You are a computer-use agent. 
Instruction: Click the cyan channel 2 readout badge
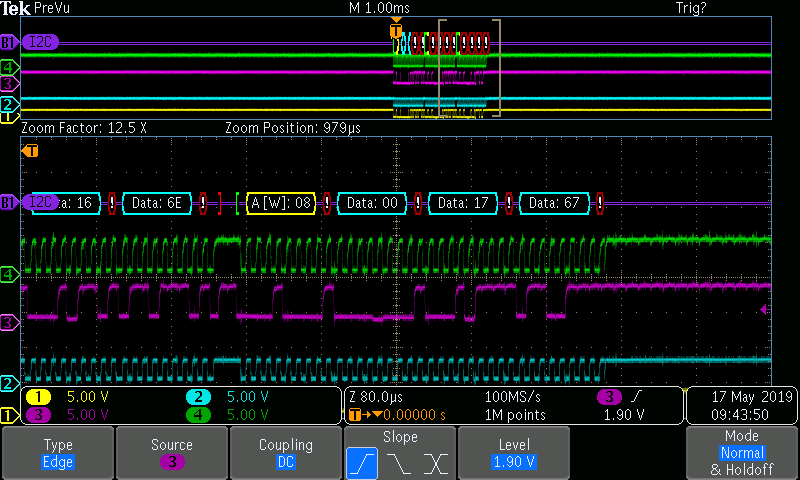tap(198, 397)
